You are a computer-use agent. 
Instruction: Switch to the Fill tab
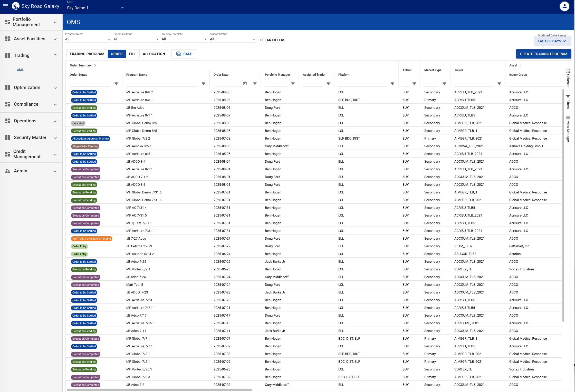132,54
